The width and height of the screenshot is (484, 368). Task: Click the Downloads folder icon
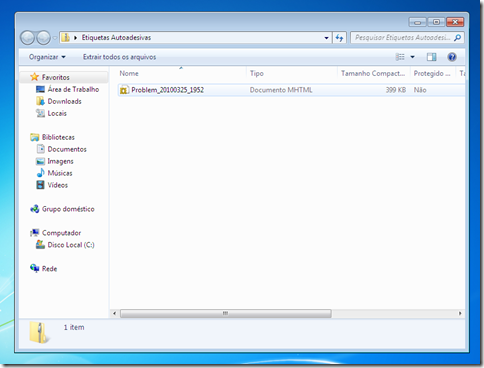(40, 101)
